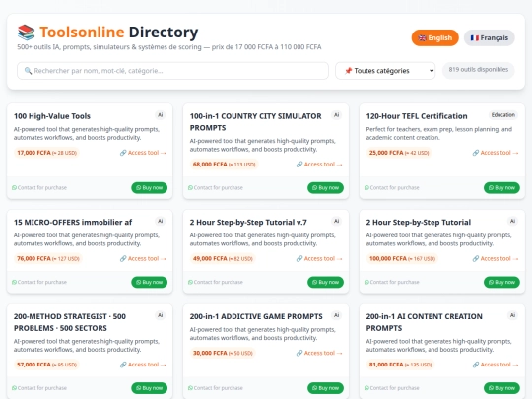The image size is (532, 399).
Task: Click AI tag on Tutorial v.7 card
Action: (x=336, y=222)
